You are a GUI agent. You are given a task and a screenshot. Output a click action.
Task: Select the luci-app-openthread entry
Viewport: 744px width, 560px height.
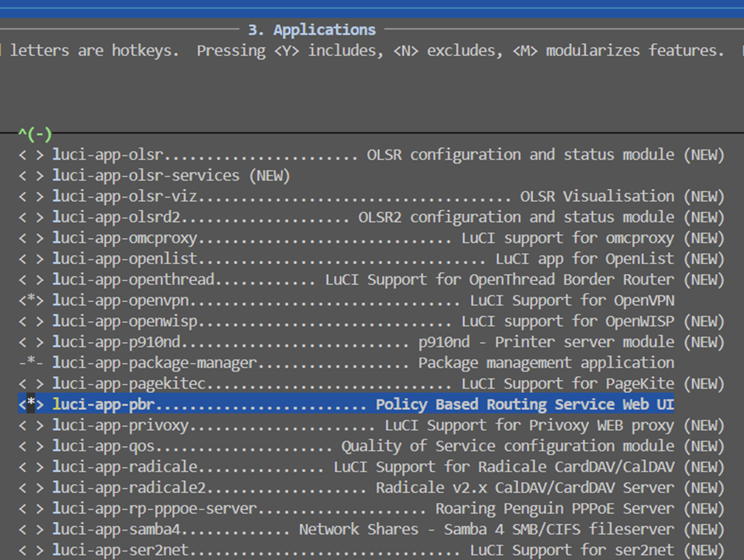pyautogui.click(x=371, y=280)
